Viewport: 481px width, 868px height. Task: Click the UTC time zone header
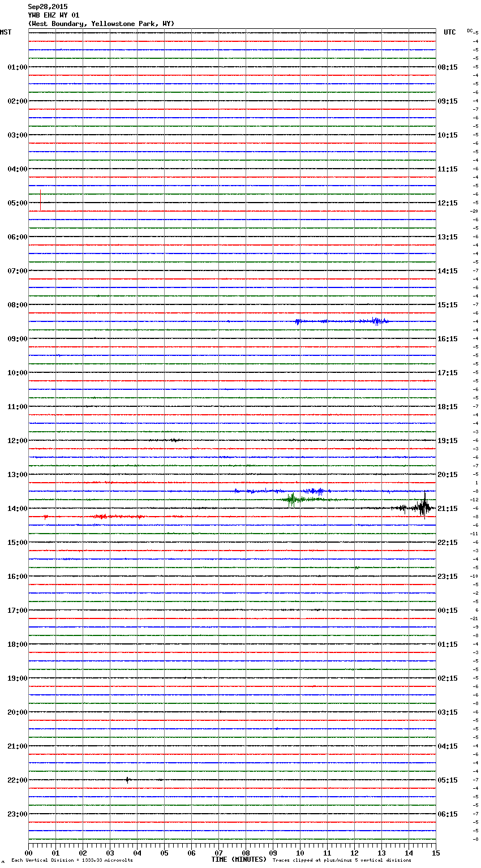point(449,32)
